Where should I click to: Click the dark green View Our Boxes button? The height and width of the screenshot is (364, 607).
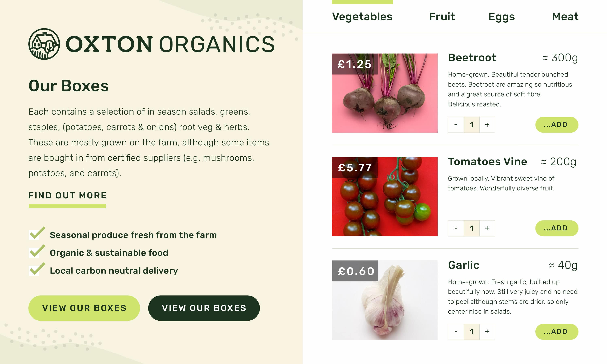point(204,308)
